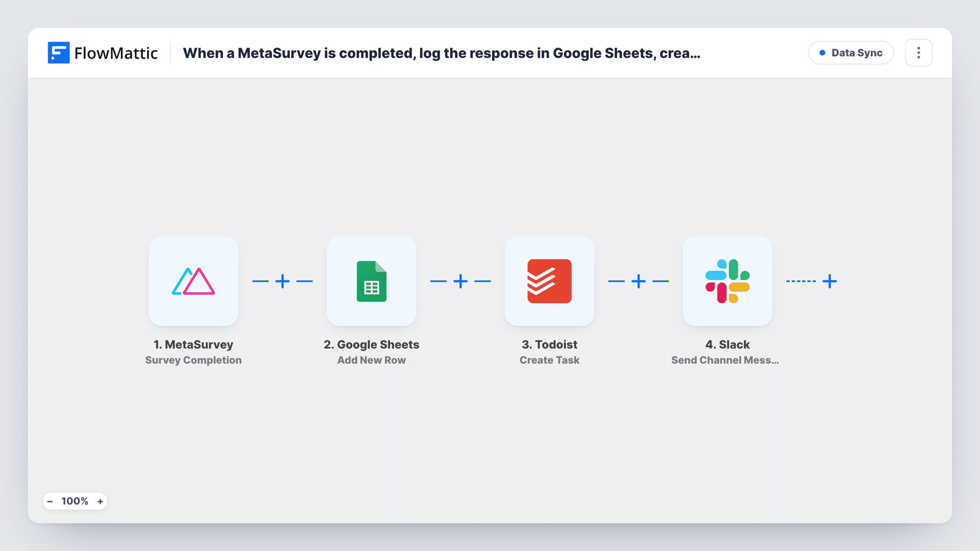Open the three-dot options menu
The width and height of the screenshot is (980, 551).
[919, 53]
